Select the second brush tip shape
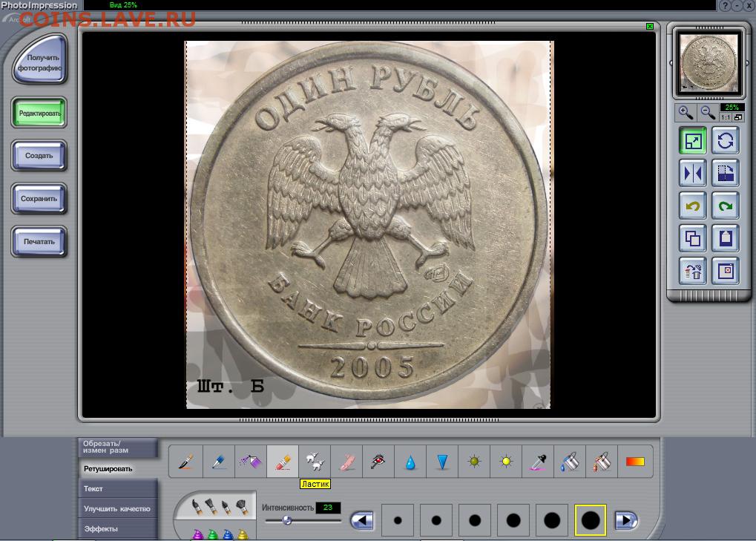 (211, 508)
